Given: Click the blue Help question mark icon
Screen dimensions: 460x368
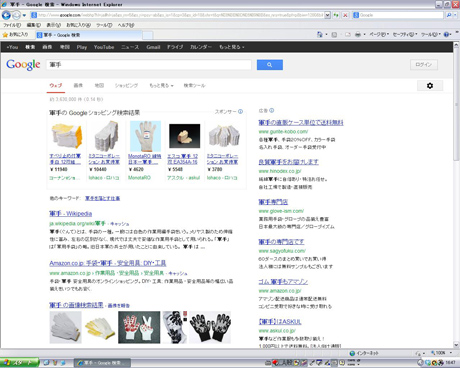Looking at the screenshot, I should click(x=446, y=35).
